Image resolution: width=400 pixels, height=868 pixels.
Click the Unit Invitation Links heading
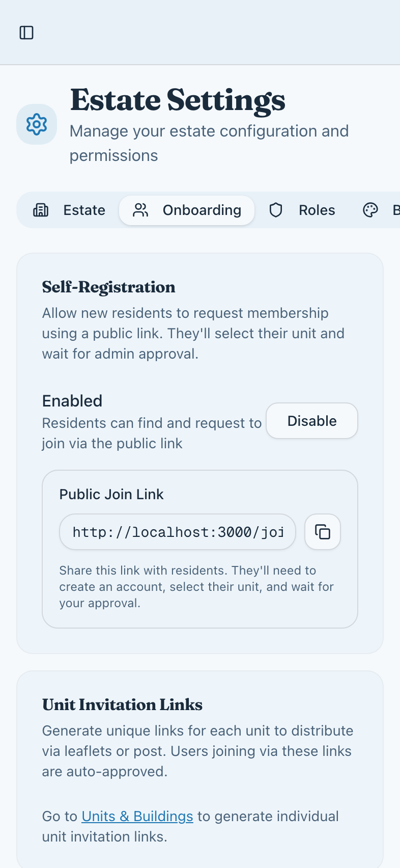pyautogui.click(x=122, y=705)
